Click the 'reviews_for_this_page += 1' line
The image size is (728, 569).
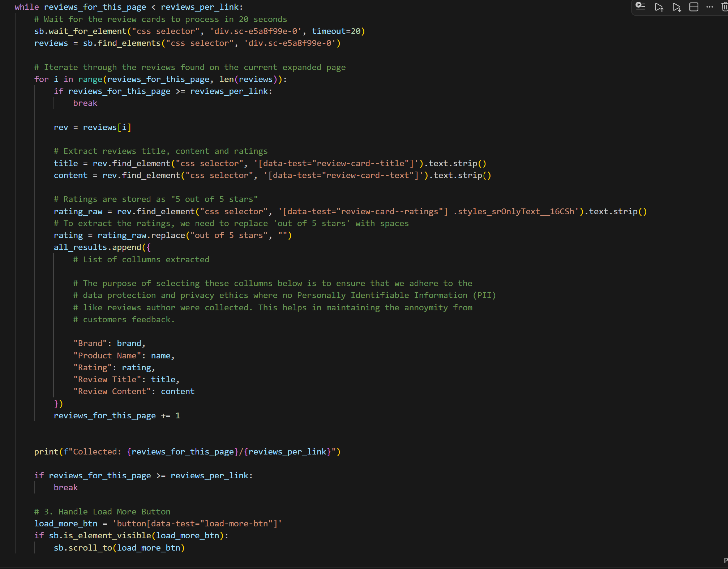[x=116, y=416]
